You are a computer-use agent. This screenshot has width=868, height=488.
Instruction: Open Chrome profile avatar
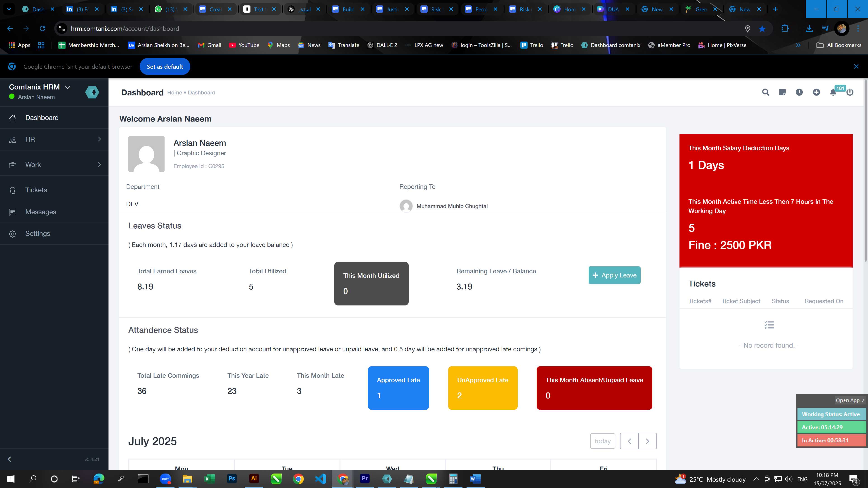(841, 29)
